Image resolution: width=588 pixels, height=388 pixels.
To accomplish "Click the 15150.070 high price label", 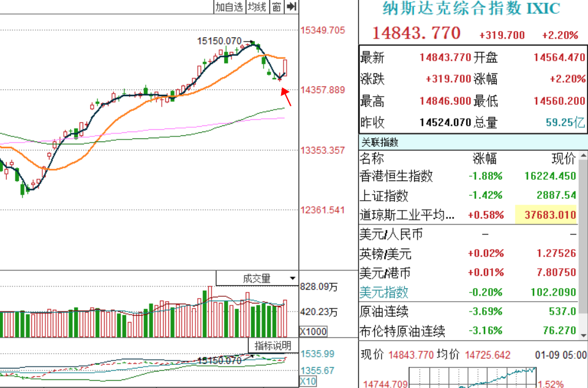I will pos(219,41).
